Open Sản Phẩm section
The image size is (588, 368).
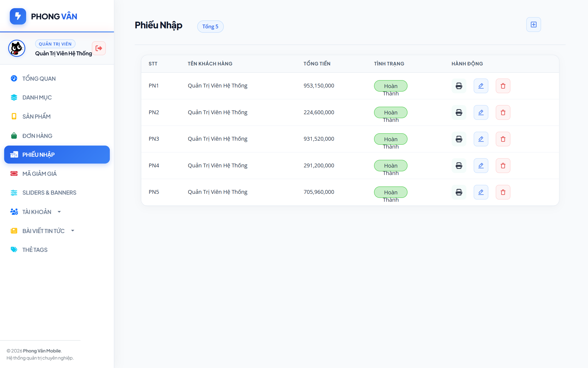pos(57,116)
